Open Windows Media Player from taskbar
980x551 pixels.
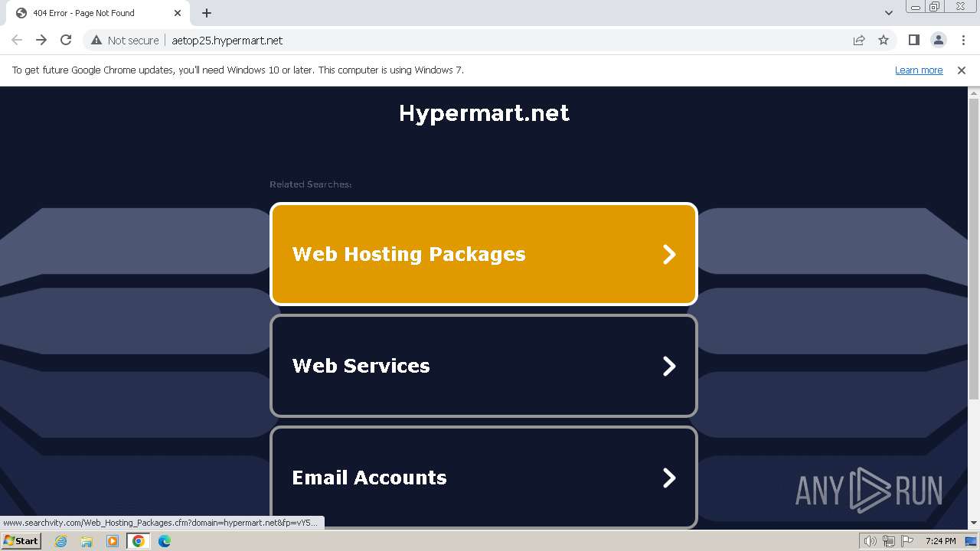point(113,541)
